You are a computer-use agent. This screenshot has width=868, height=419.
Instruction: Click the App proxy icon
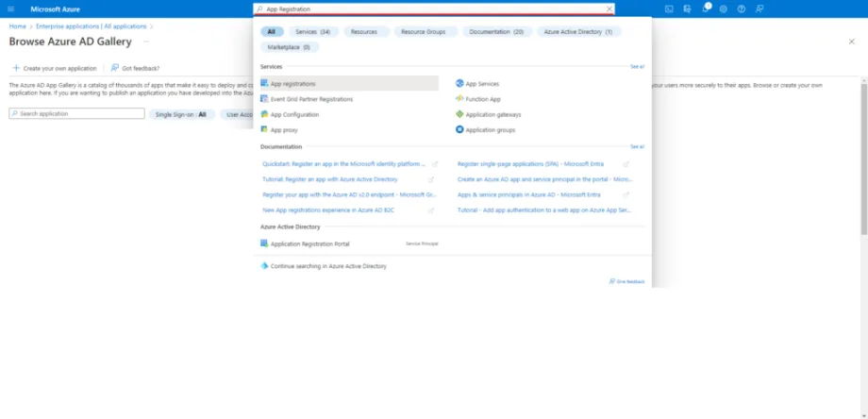click(264, 129)
